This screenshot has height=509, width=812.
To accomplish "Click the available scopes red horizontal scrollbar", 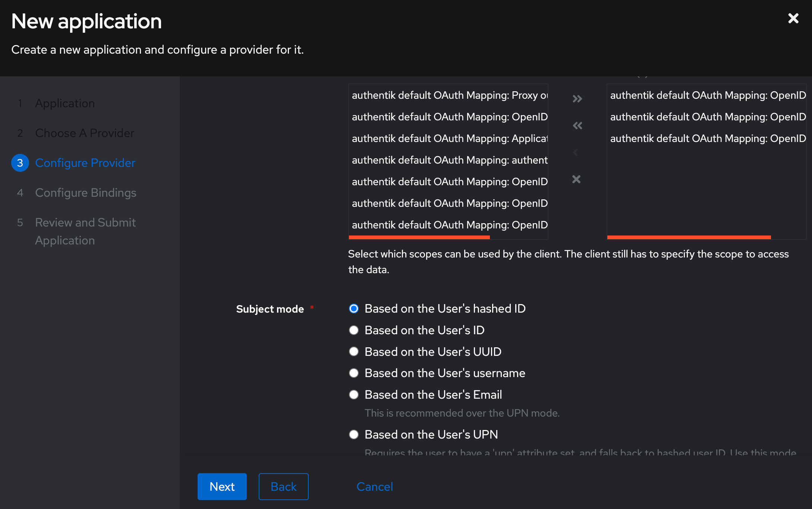I will click(x=419, y=237).
